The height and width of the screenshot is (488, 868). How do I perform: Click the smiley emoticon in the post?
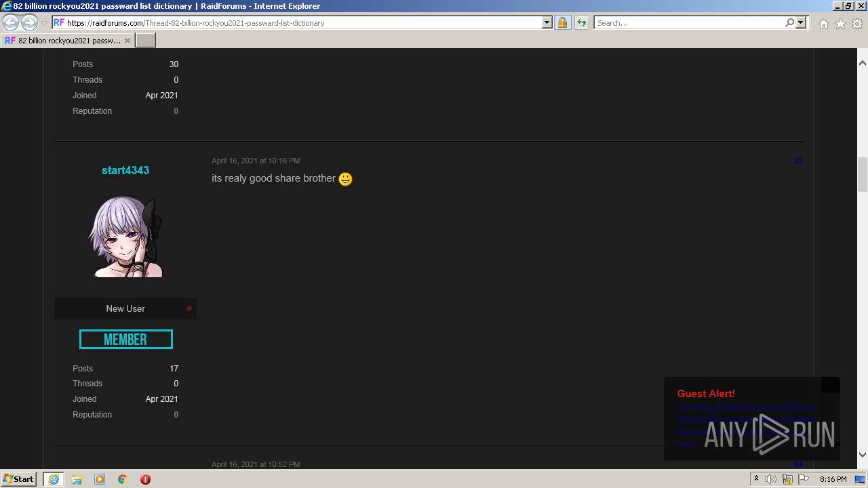tap(345, 179)
